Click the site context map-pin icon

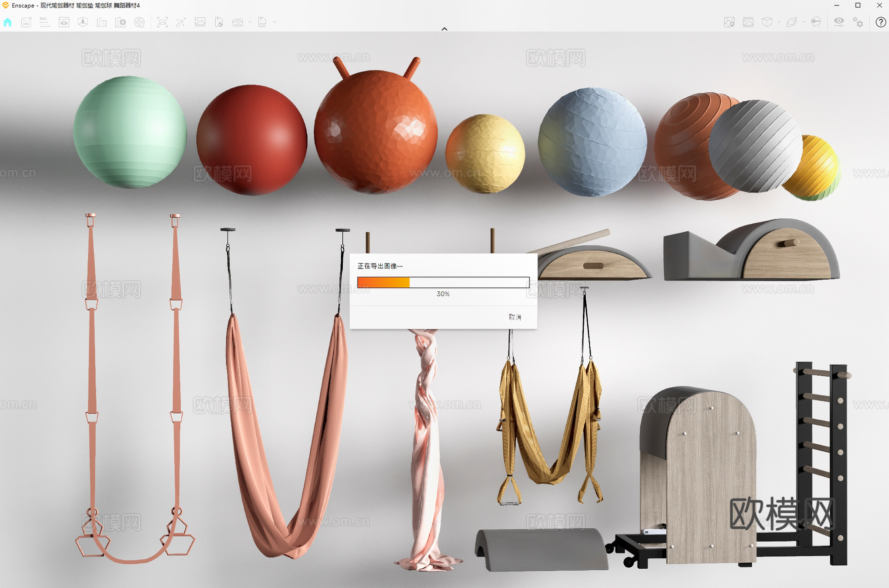click(x=729, y=22)
